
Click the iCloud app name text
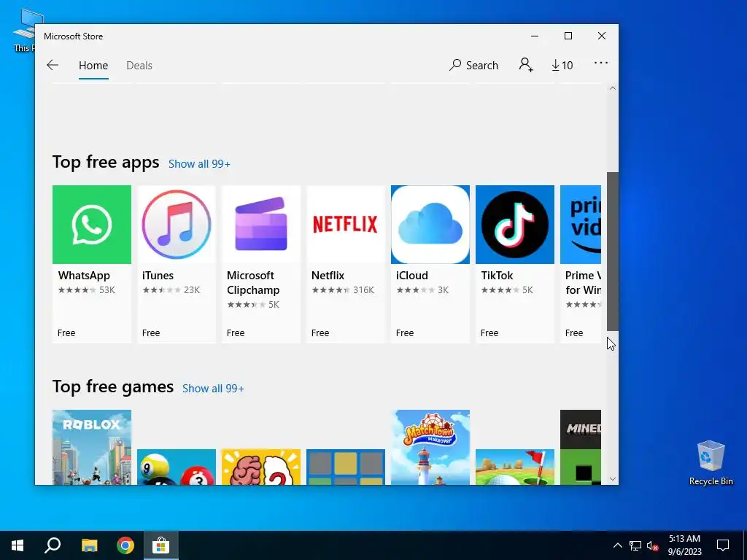click(x=412, y=275)
